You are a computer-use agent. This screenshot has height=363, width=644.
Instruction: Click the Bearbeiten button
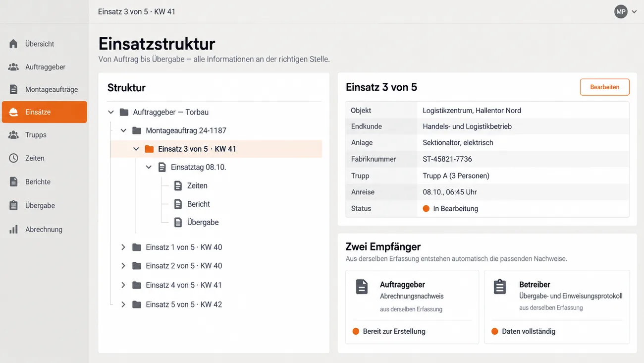click(x=605, y=87)
